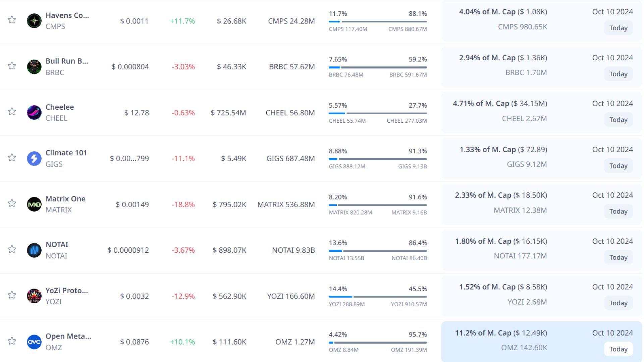Open the YoZi Protocol name link
644x362 pixels.
tap(67, 290)
